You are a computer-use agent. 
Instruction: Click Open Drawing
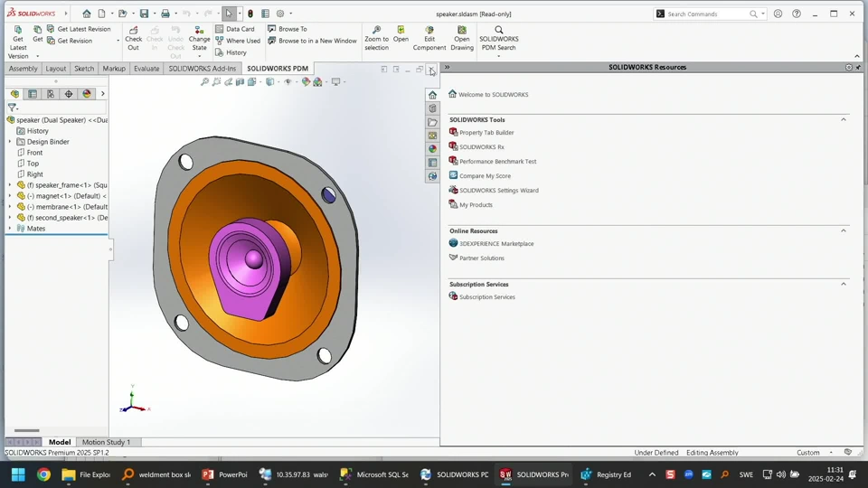click(462, 38)
